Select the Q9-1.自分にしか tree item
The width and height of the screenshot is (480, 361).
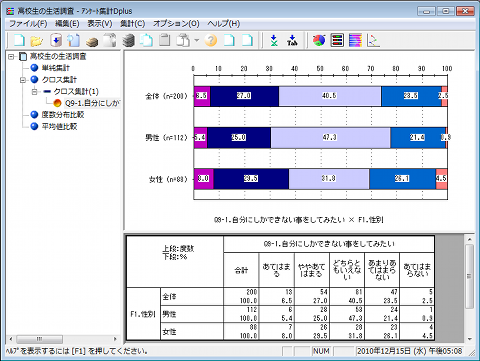coord(92,103)
